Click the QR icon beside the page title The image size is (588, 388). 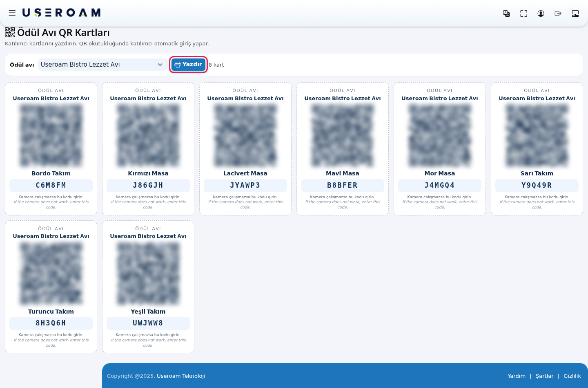pyautogui.click(x=10, y=32)
